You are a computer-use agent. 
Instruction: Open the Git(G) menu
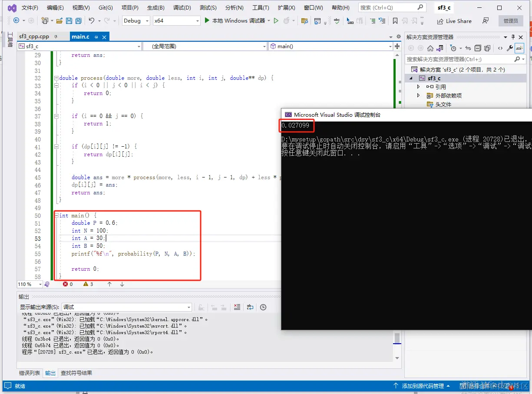tap(106, 8)
